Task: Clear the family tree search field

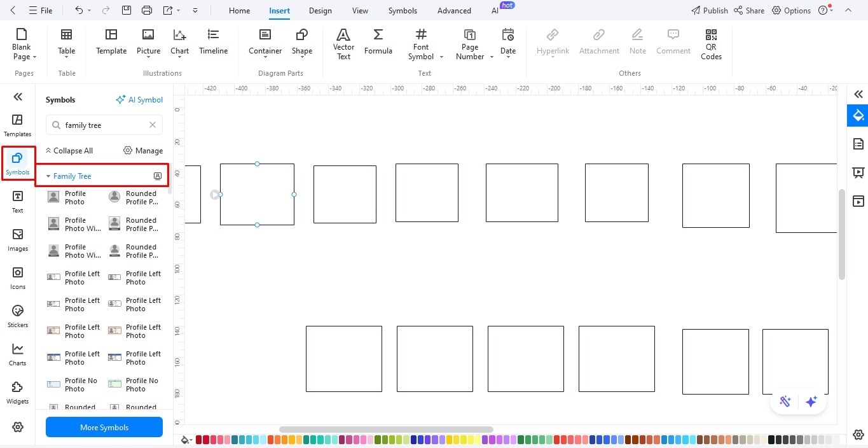Action: point(152,125)
